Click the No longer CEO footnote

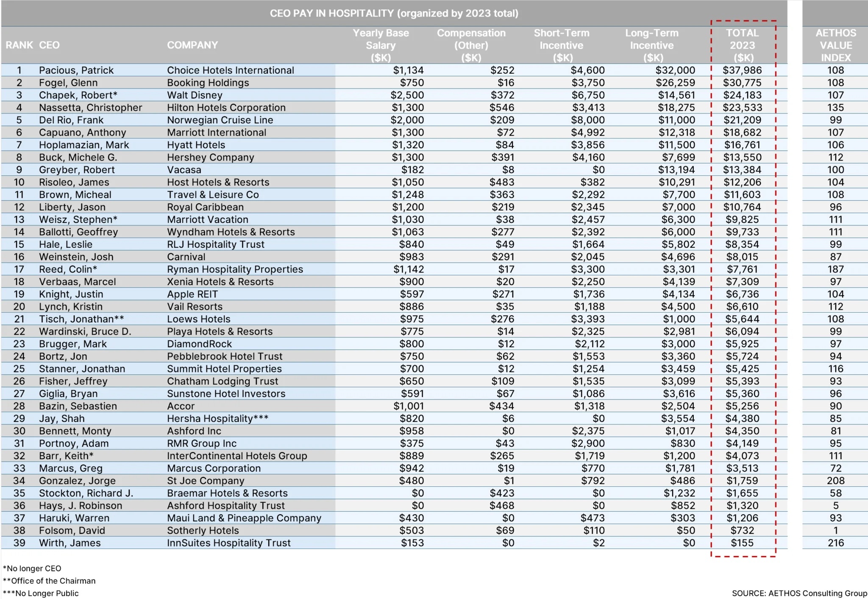tap(32, 568)
